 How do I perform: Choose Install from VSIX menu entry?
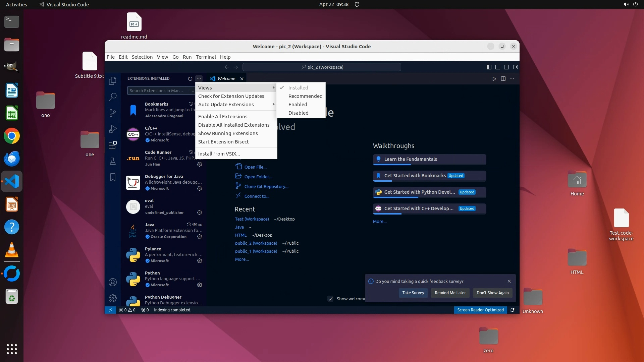pyautogui.click(x=219, y=154)
